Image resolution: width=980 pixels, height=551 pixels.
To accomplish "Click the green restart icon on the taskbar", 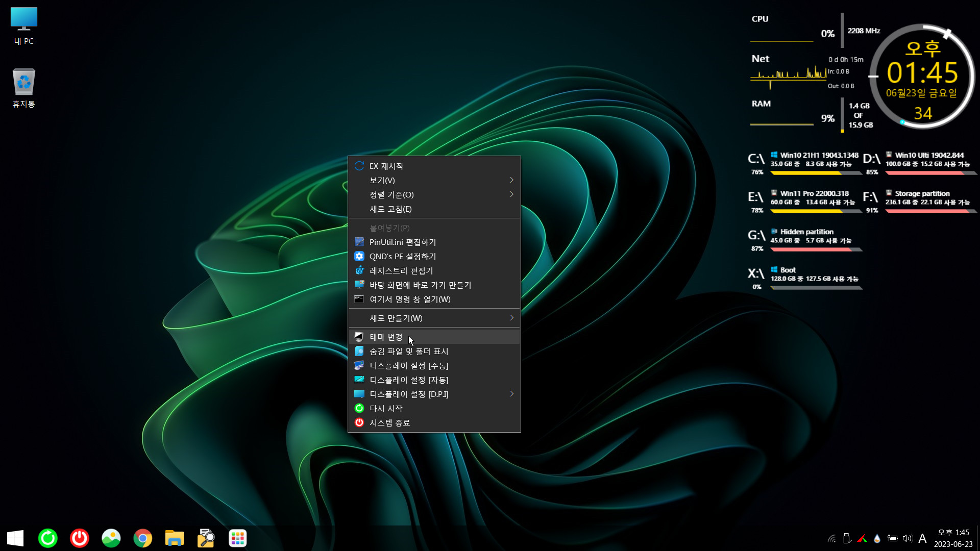I will 48,538.
